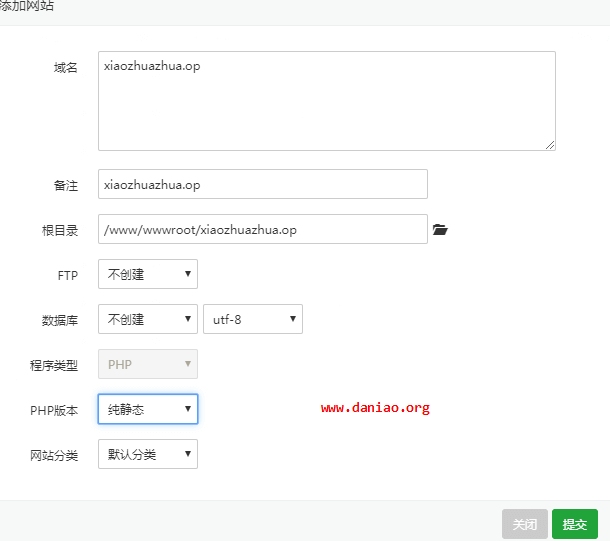This screenshot has height=541, width=610.
Task: Click the 域名 field label
Action: coord(66,68)
